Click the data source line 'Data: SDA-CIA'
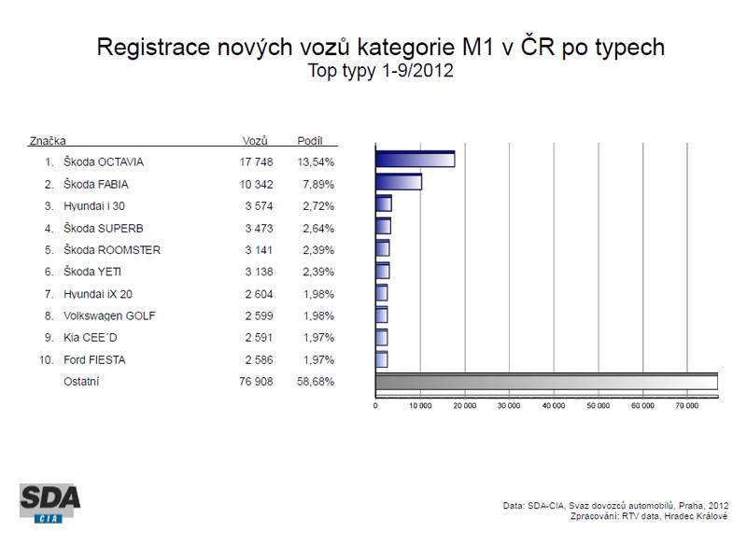Viewport: 747px width, 560px height. (615, 506)
